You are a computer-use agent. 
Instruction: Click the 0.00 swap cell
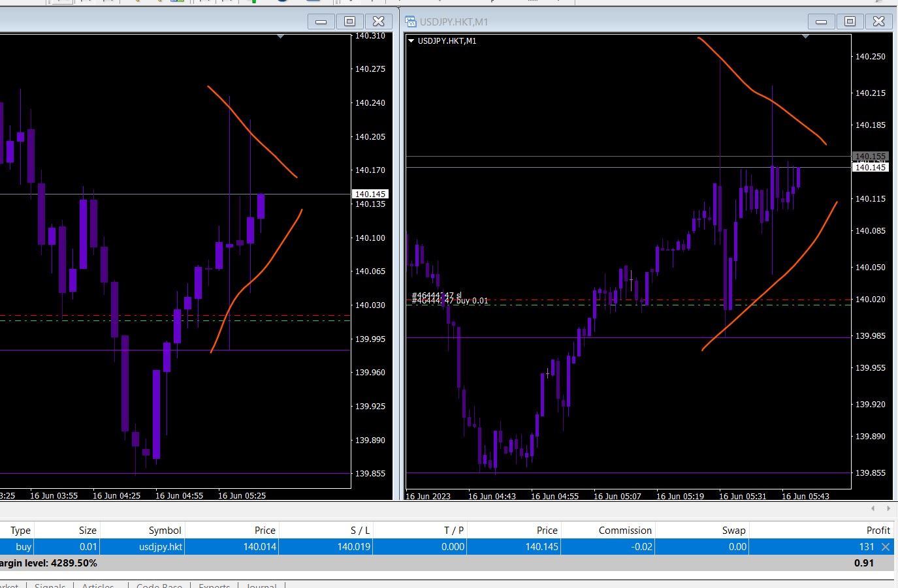coord(737,547)
